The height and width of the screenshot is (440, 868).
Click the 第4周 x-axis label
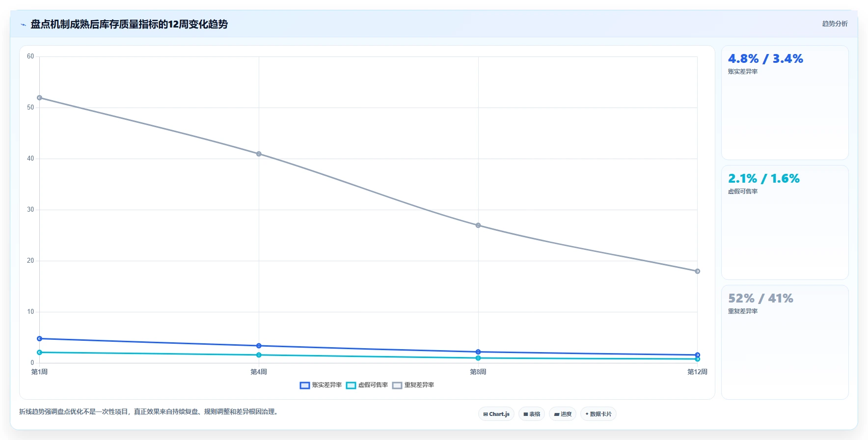[x=259, y=372]
